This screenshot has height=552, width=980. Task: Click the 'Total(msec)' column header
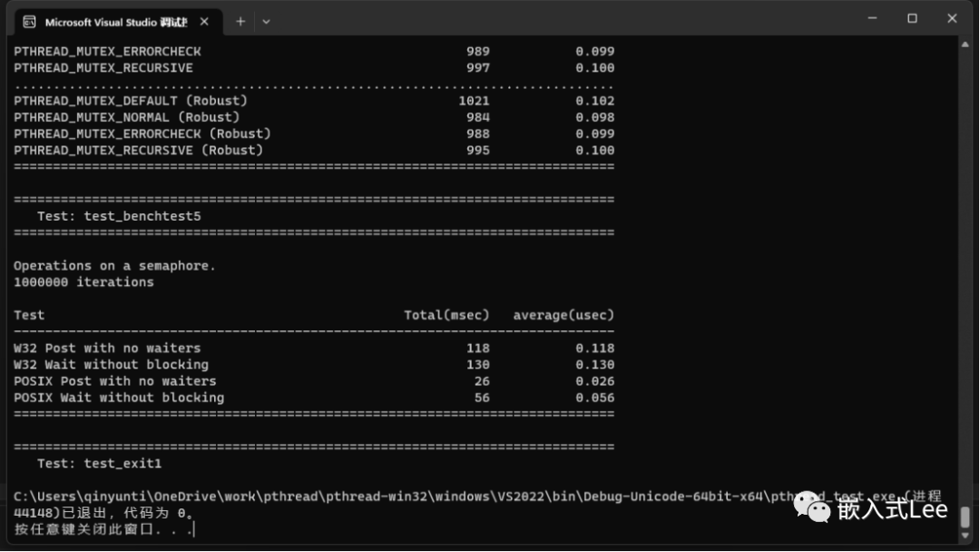click(446, 315)
